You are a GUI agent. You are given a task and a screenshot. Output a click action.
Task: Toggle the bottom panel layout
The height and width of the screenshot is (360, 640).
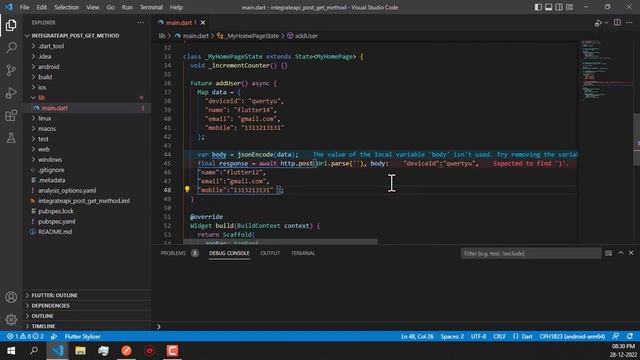[549, 7]
